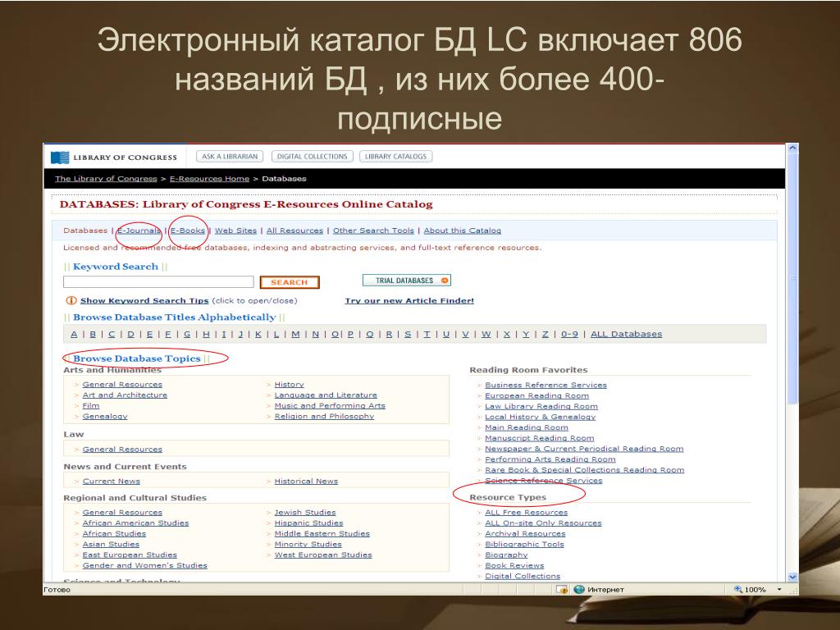Open the Library Catalogs button
The height and width of the screenshot is (630, 840).
396,157
